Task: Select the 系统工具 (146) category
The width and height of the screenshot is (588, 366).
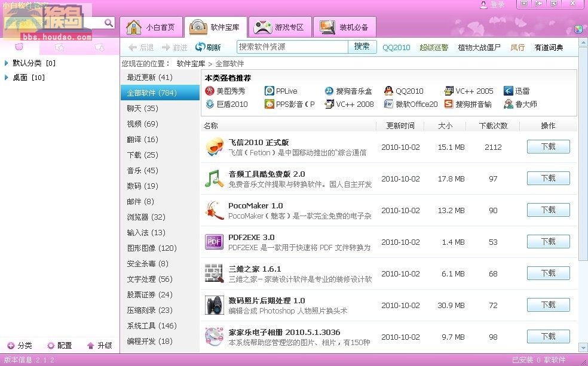Action: tap(160, 325)
